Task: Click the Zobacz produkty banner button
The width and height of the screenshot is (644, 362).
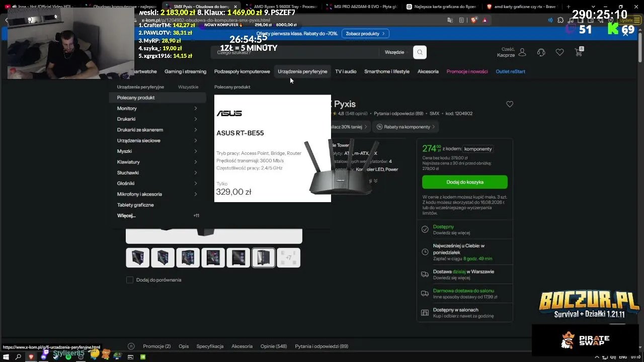Action: click(x=366, y=34)
